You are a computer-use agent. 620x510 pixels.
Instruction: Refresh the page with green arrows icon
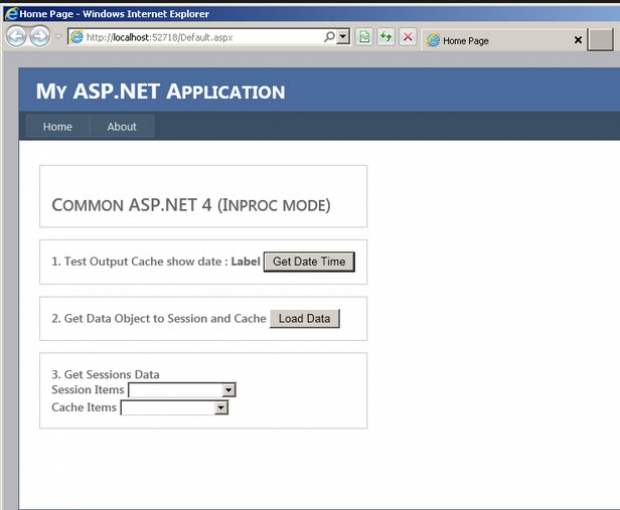click(386, 37)
